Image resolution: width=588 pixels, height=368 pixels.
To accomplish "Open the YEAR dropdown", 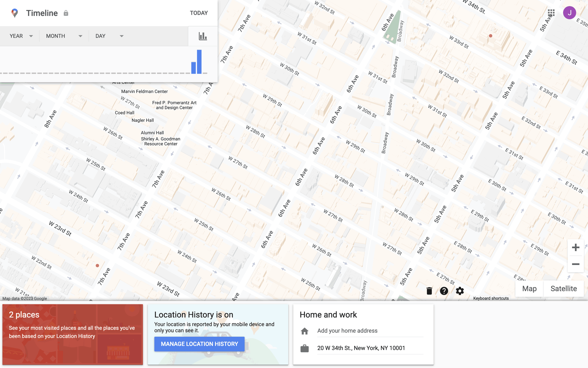I will coord(21,36).
